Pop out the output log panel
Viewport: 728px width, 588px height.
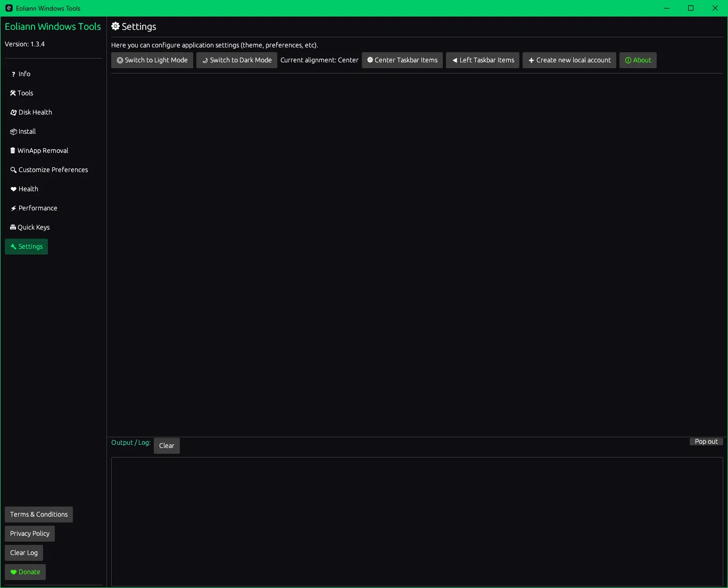706,442
